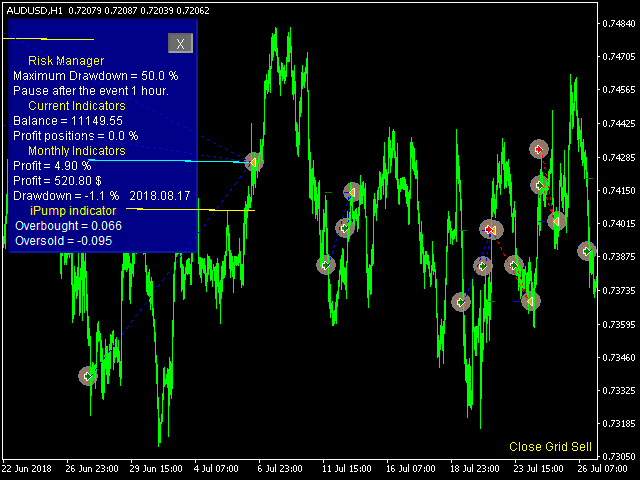Viewport: 640px width, 480px height.
Task: Click the 0.73325 price axis label
Action: 619,391
